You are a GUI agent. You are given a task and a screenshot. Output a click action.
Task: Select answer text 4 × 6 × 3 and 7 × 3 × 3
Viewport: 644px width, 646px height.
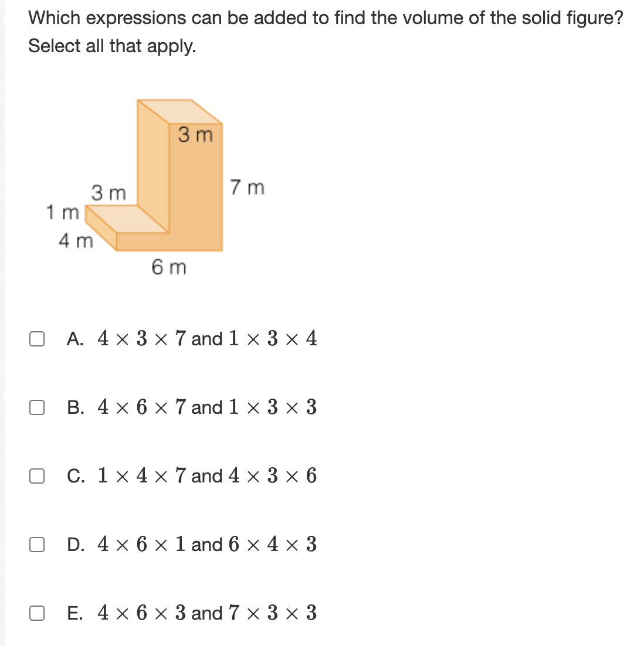click(206, 613)
